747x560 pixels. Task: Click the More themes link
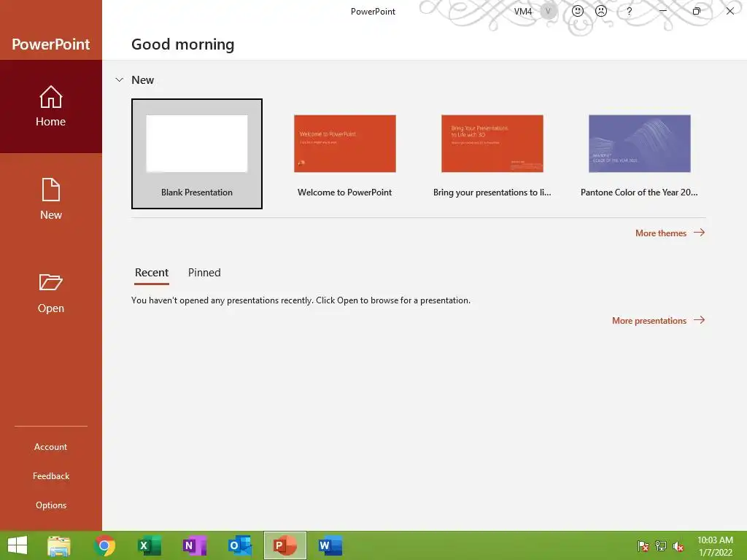click(x=670, y=233)
